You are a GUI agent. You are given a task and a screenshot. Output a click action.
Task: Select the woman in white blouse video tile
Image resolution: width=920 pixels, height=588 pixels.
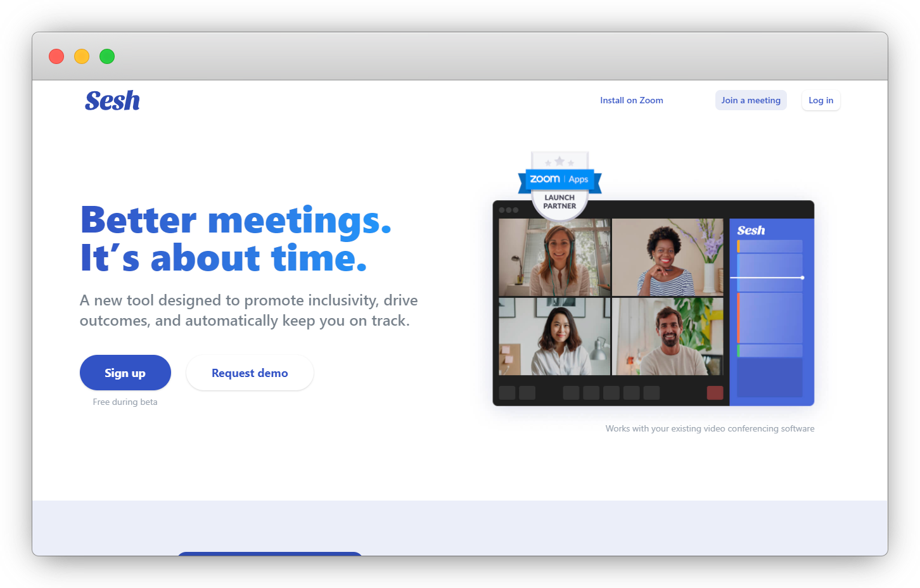pos(554,336)
